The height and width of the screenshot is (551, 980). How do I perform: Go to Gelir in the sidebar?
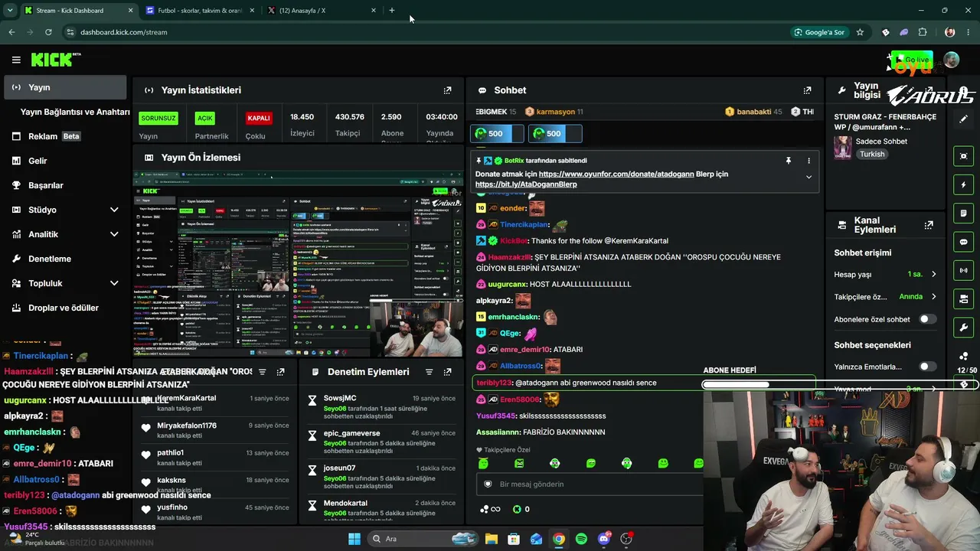tap(67, 161)
